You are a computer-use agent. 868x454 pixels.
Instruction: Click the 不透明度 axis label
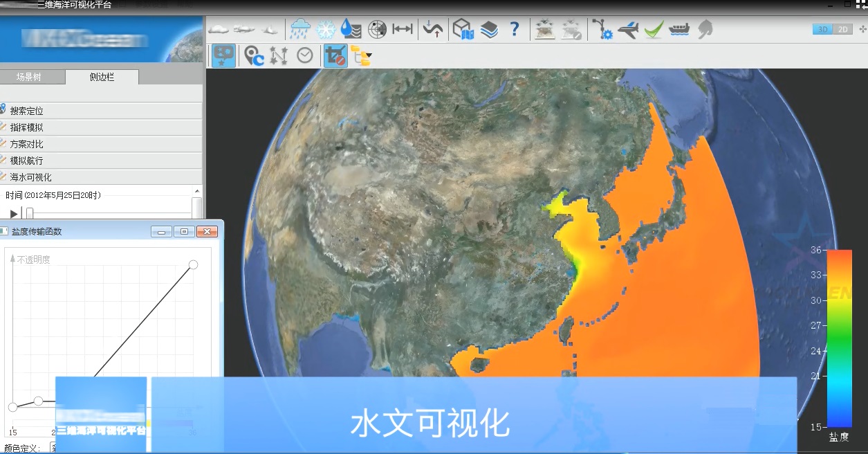pyautogui.click(x=34, y=260)
